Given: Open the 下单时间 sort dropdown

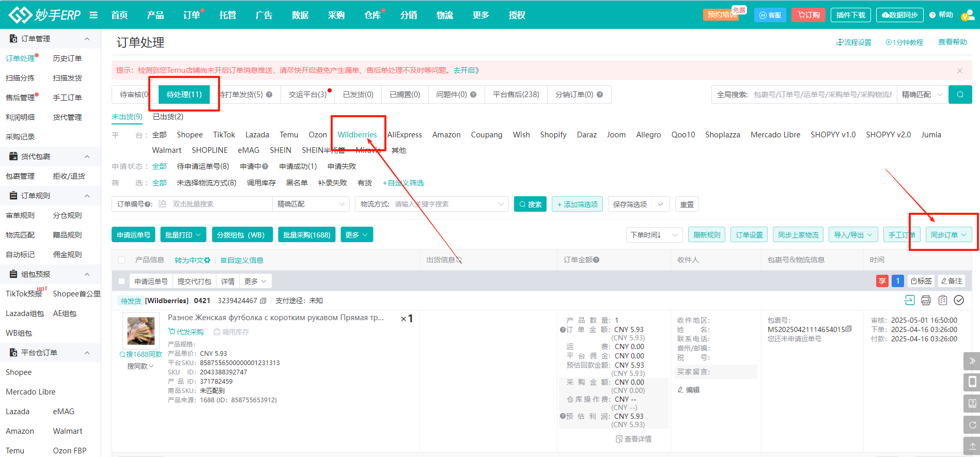Looking at the screenshot, I should tap(654, 235).
